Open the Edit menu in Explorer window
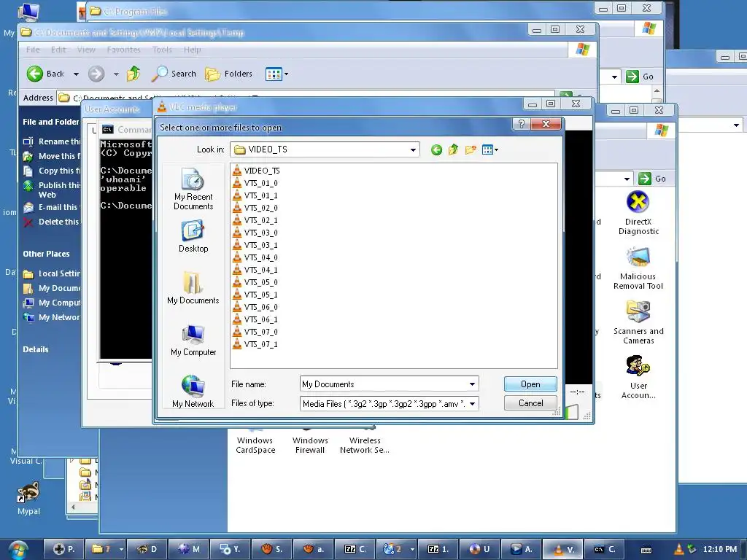747x560 pixels. click(58, 50)
